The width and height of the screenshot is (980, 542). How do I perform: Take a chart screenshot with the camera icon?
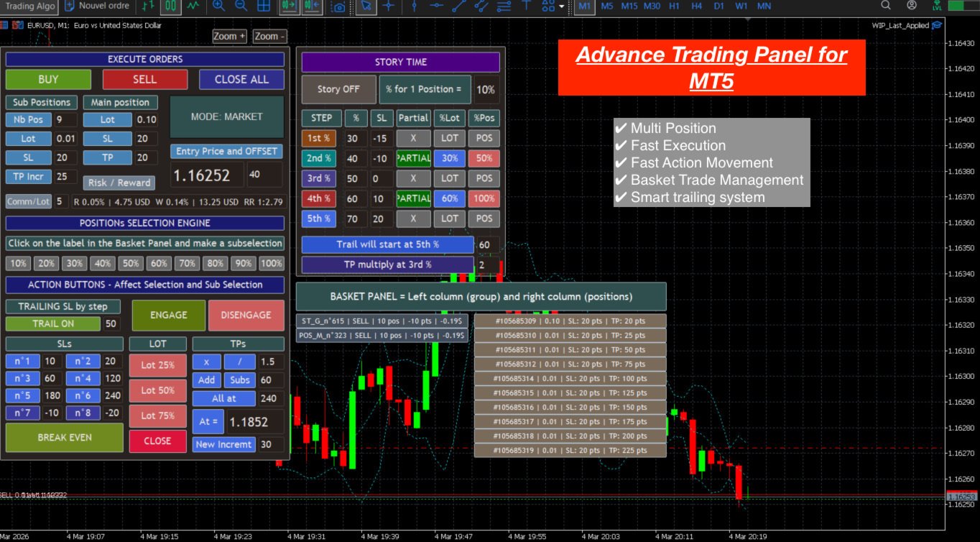(338, 6)
